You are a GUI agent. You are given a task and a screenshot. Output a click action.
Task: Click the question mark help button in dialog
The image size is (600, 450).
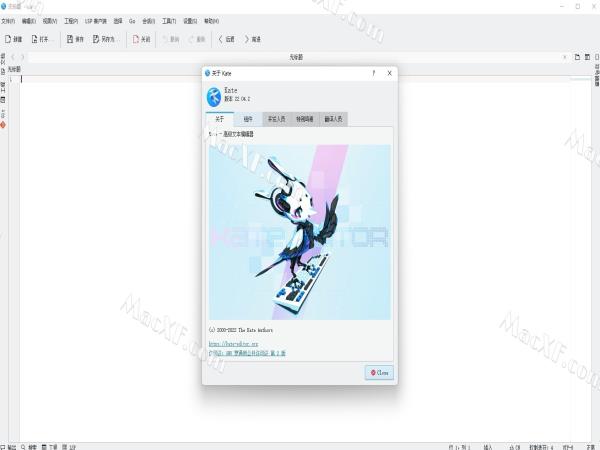374,73
